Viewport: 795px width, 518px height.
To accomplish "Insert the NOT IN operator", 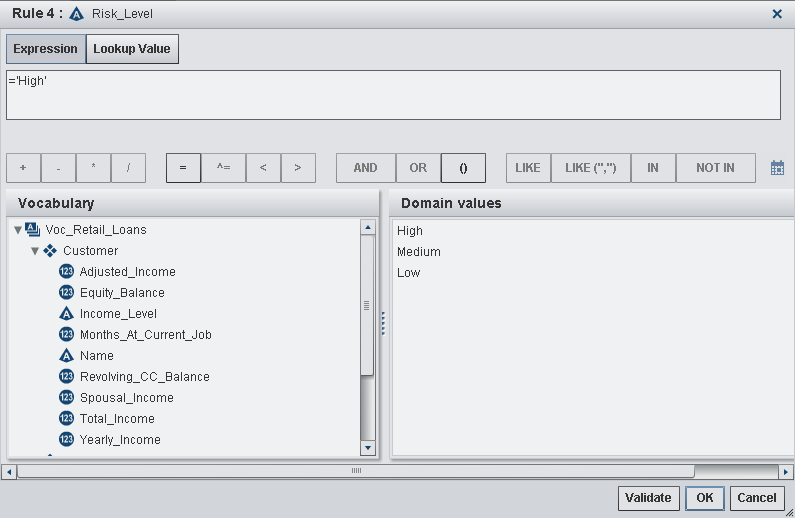I will (715, 168).
